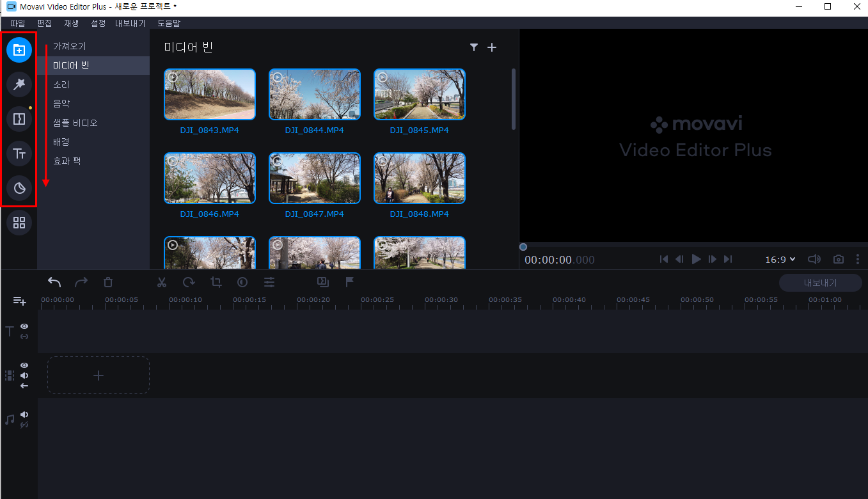Step back one frame in preview
The width and height of the screenshot is (868, 499).
pos(679,259)
